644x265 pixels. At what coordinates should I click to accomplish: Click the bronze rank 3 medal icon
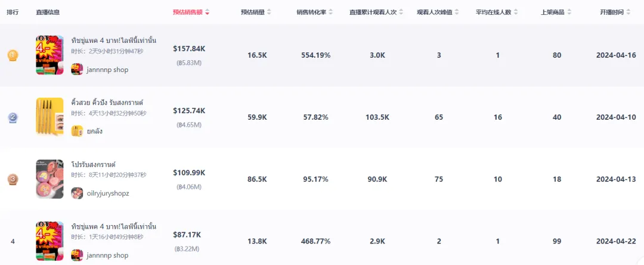coord(13,179)
